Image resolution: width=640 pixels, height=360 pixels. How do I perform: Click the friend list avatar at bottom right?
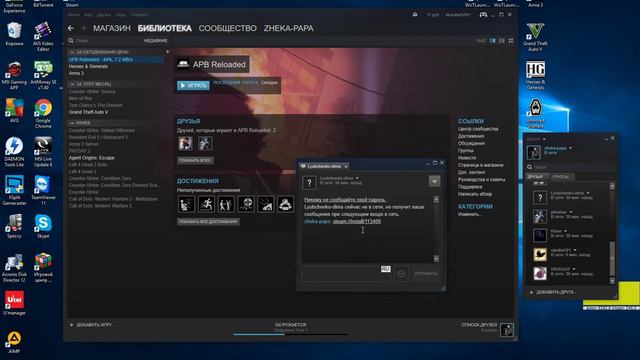coord(507,329)
